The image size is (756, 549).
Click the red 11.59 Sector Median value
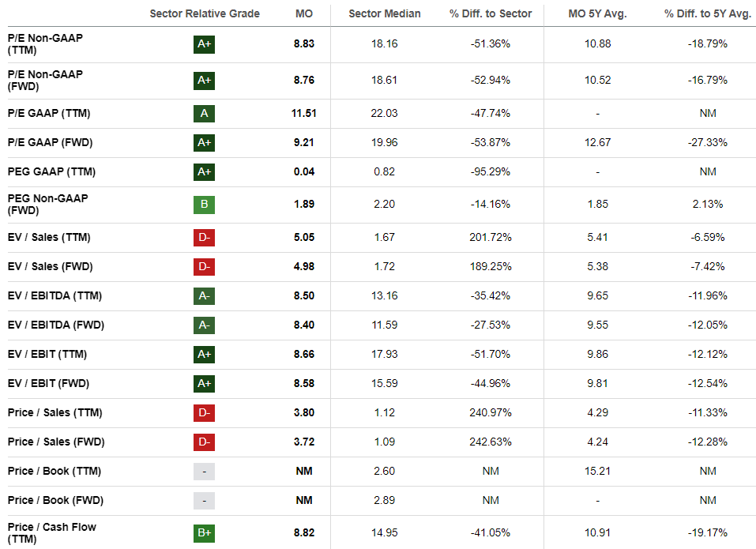coord(385,325)
